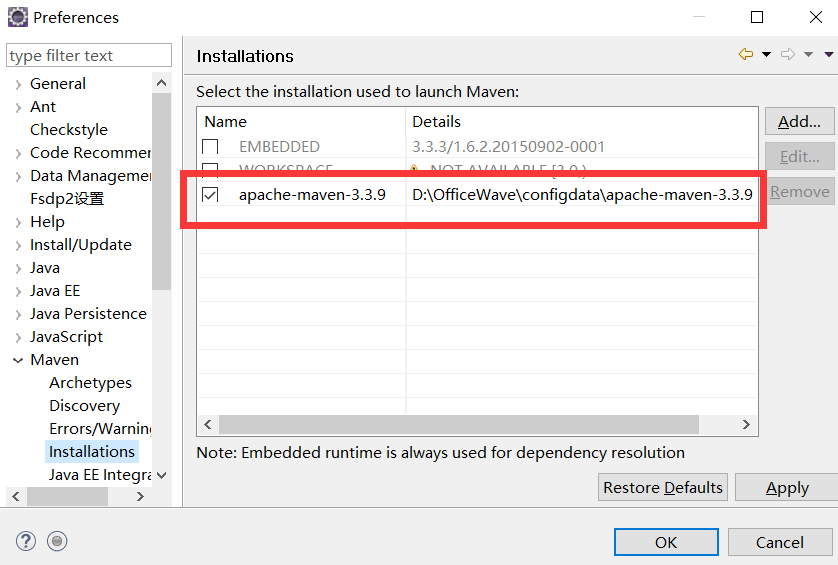Click the 3.3.3/1.6.2.20150902-0001 details cell
838x565 pixels.
508,146
